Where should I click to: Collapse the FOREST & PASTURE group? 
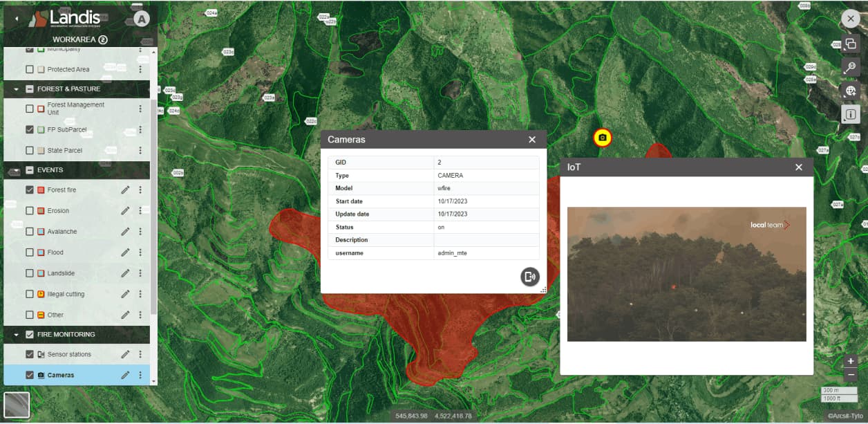(16, 89)
